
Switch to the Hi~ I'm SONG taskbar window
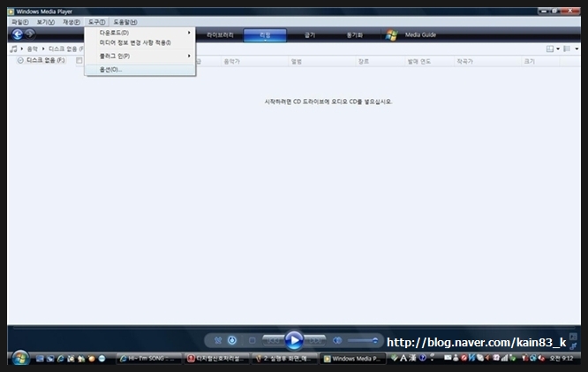(149, 359)
